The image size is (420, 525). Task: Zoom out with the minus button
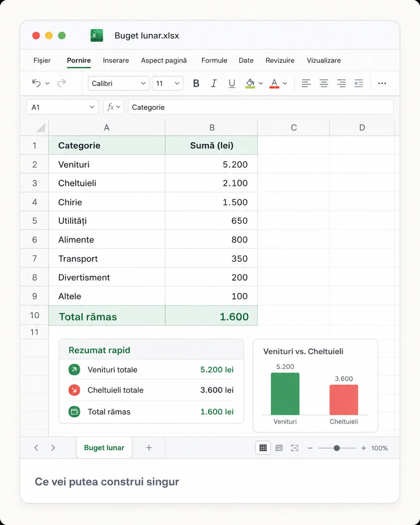pyautogui.click(x=310, y=448)
